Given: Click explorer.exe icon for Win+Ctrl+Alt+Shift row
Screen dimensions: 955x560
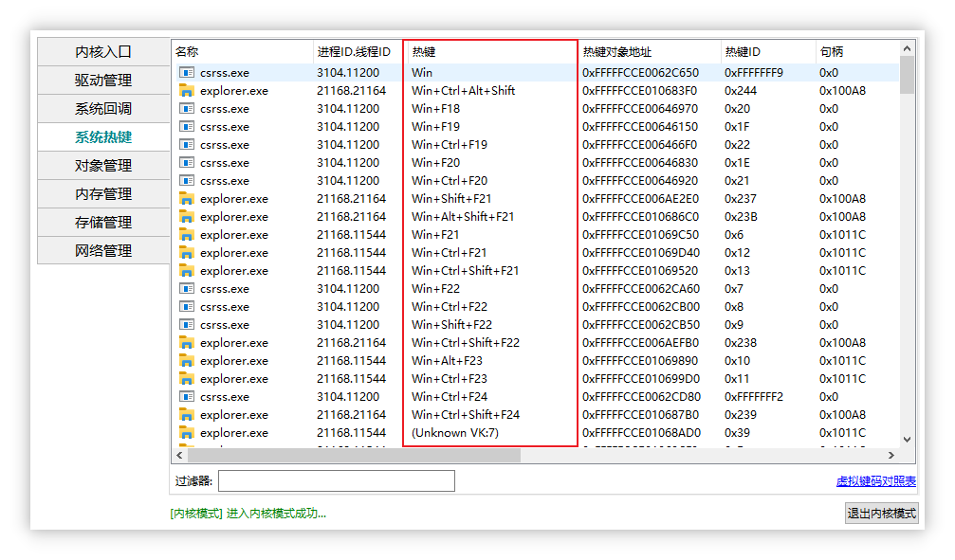Looking at the screenshot, I should point(187,91).
